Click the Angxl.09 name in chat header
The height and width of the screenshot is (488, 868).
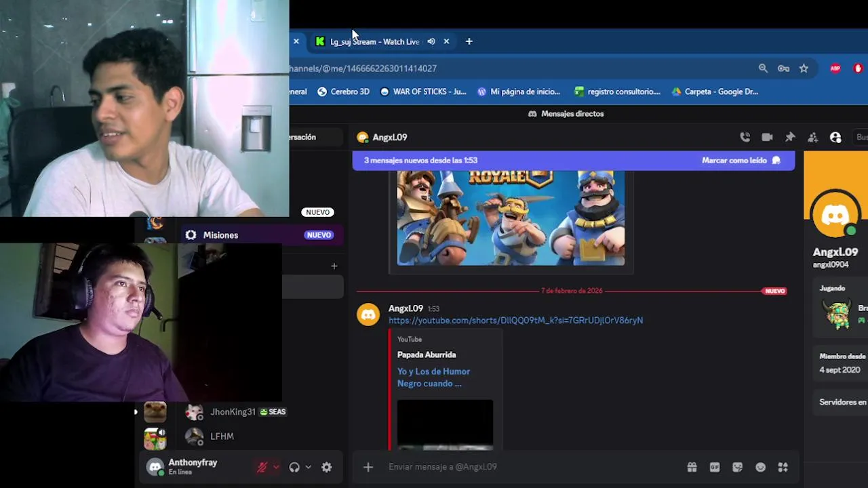(389, 137)
